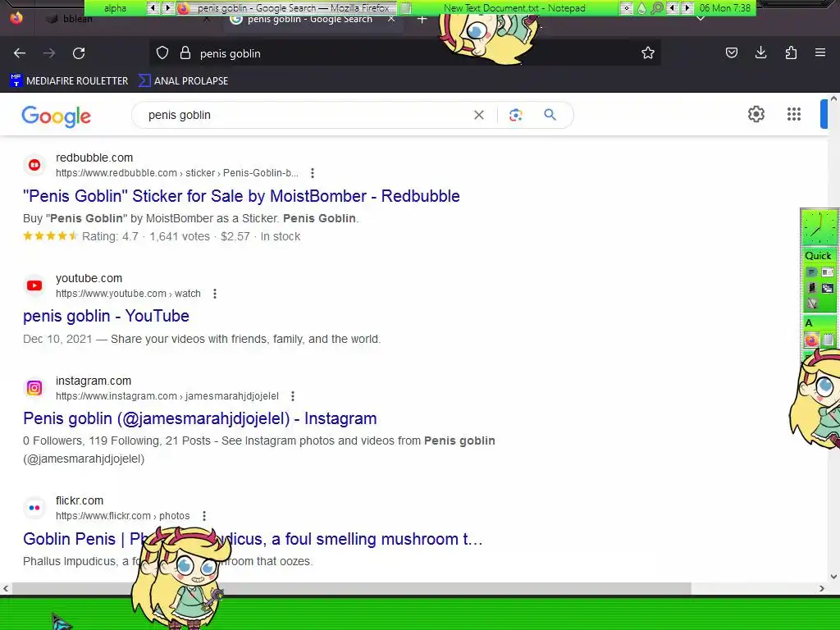Click the water drop tray icon
This screenshot has width=840, height=630.
[641, 8]
